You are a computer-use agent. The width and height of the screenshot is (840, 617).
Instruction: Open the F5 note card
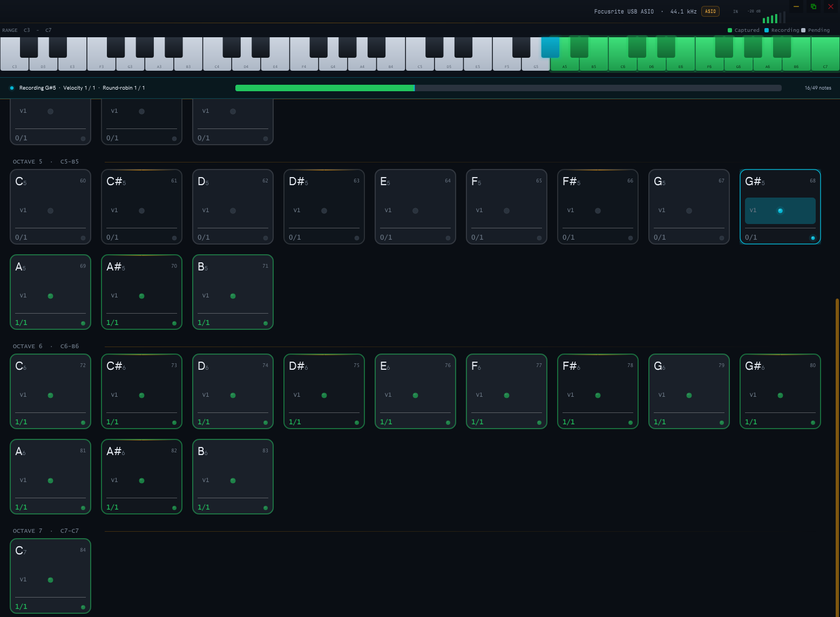pyautogui.click(x=506, y=207)
